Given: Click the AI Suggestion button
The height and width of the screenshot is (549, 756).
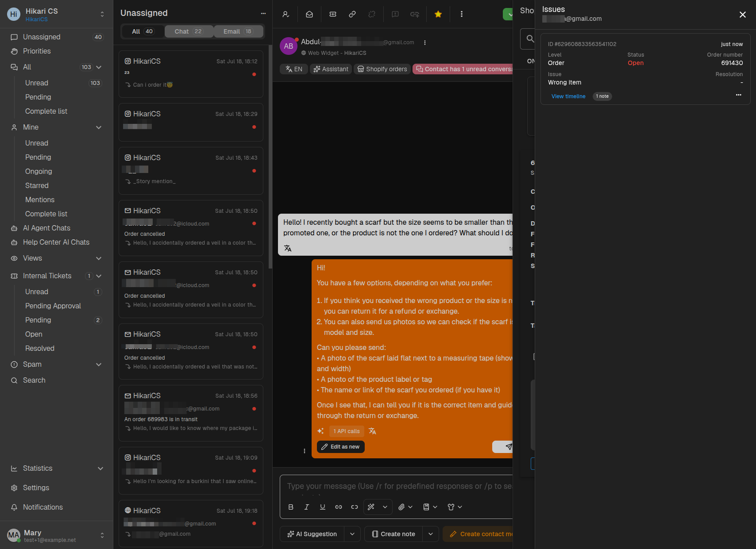Looking at the screenshot, I should 312,534.
